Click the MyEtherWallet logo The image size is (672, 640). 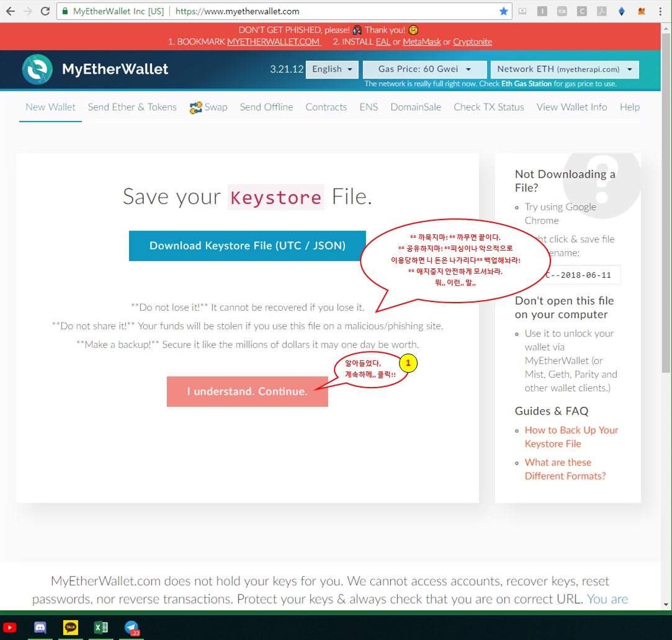coord(95,69)
